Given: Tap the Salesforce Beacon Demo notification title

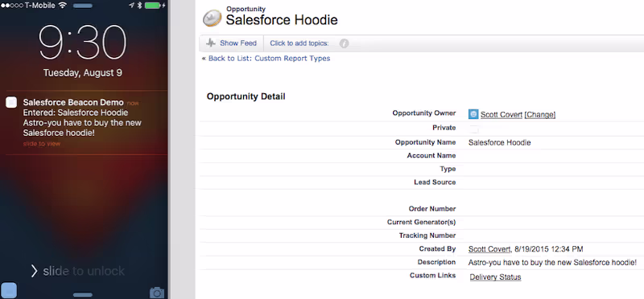Looking at the screenshot, I should point(73,103).
